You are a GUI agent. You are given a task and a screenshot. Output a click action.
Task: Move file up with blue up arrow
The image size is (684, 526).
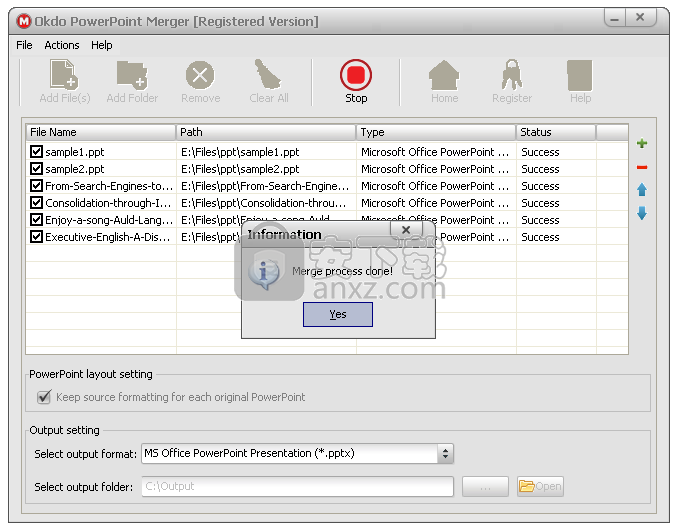click(642, 189)
